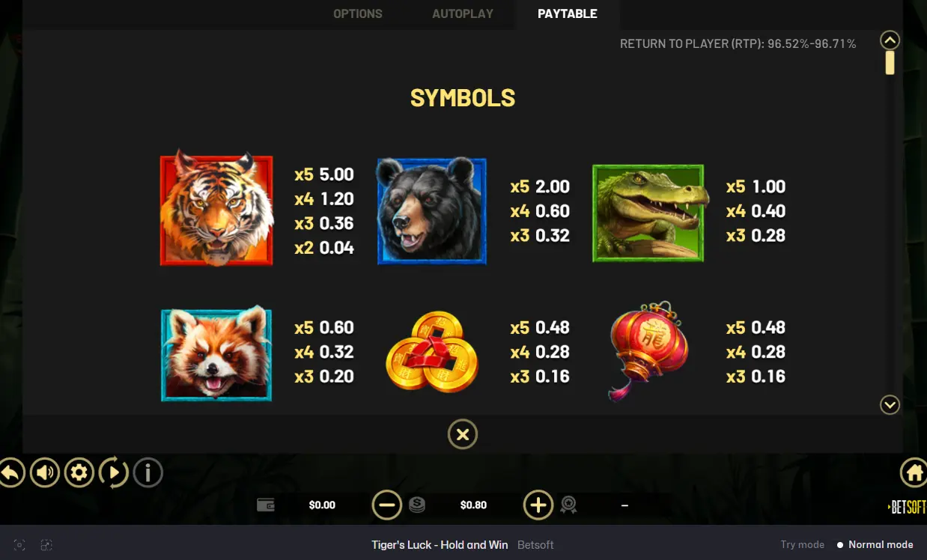Click the back arrow icon

[x=10, y=472]
